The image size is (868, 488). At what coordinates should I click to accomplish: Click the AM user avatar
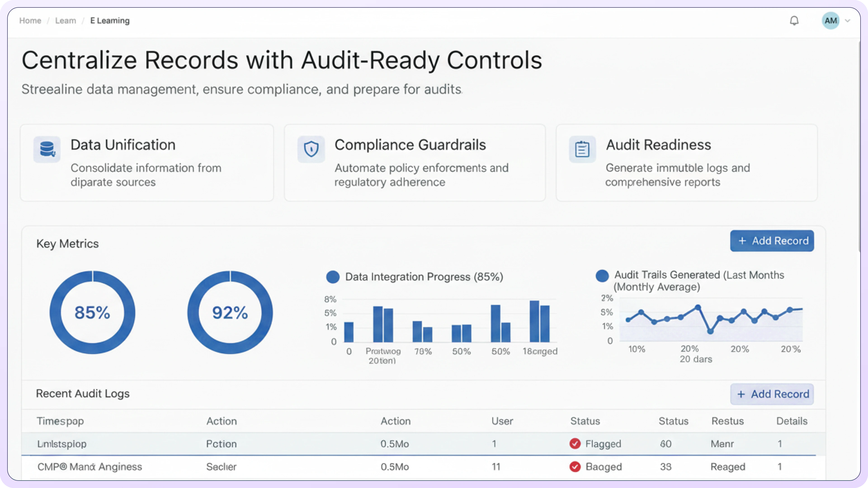(830, 21)
